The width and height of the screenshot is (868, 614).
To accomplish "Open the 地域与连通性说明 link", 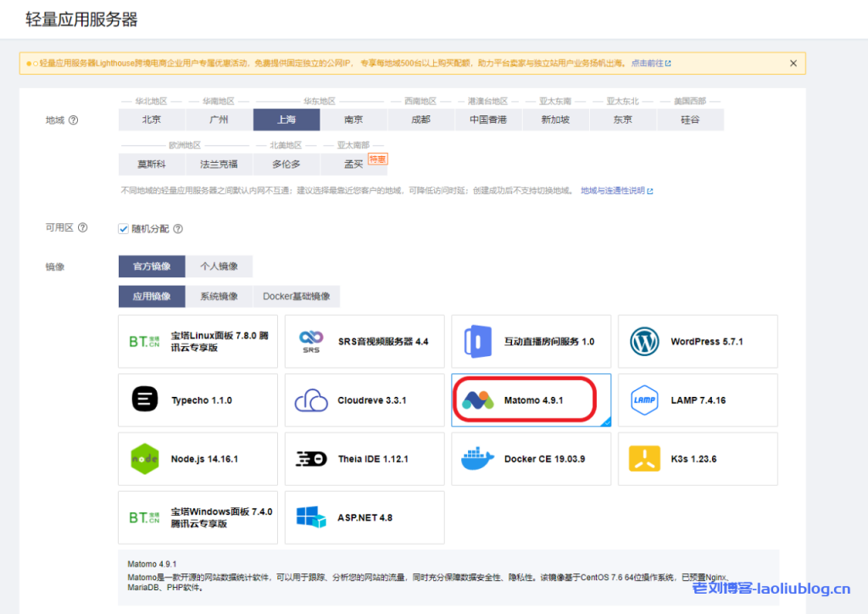I will 616,191.
